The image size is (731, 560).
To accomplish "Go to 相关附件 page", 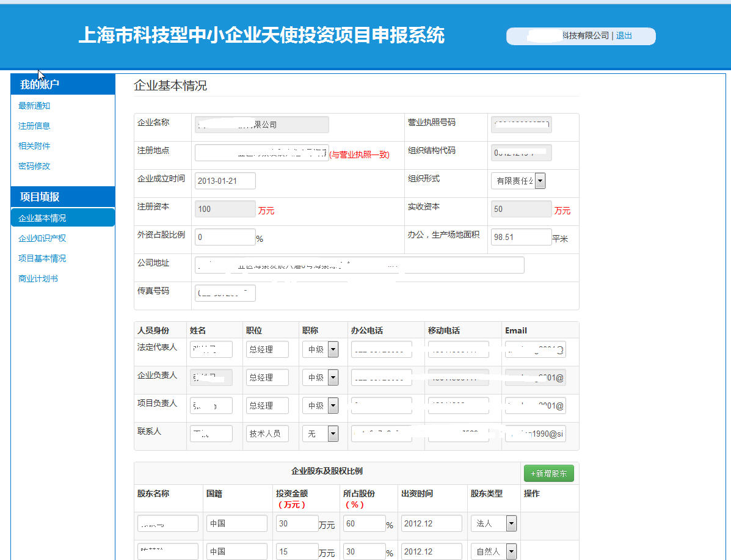I will tap(34, 146).
